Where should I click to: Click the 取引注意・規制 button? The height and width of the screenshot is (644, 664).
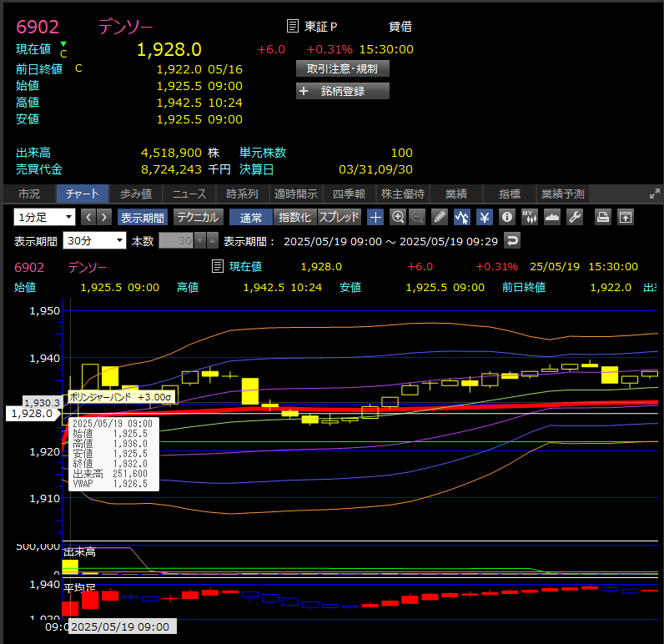coord(343,68)
